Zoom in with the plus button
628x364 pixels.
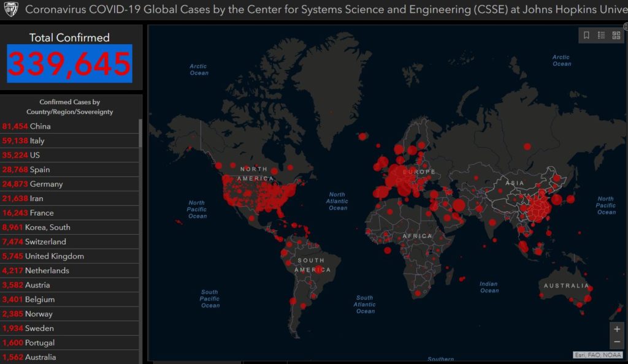click(x=617, y=329)
